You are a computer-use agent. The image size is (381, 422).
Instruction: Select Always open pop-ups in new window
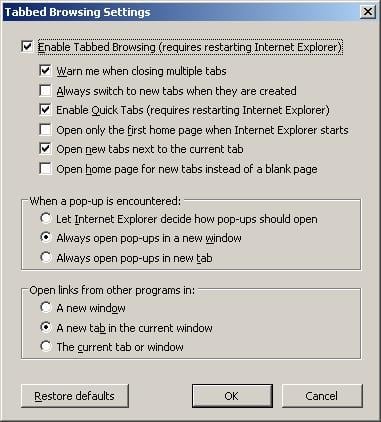pos(46,238)
